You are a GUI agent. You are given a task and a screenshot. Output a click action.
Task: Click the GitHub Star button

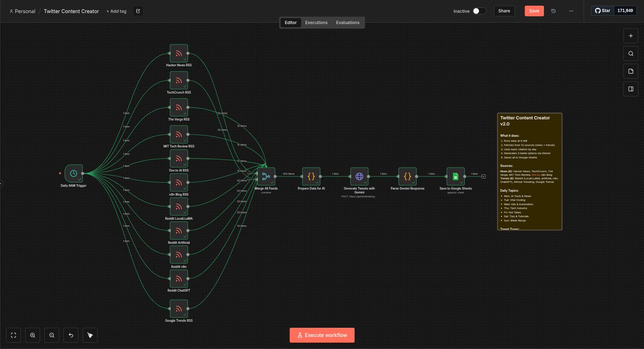click(603, 11)
